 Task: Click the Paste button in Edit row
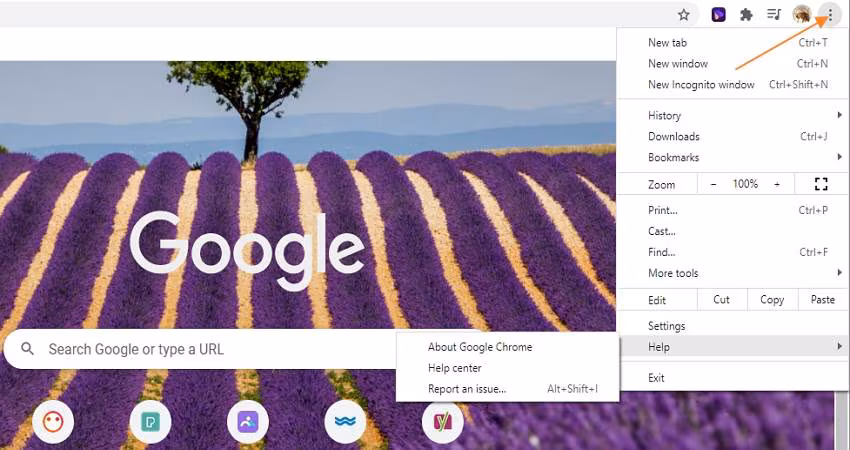click(x=822, y=300)
